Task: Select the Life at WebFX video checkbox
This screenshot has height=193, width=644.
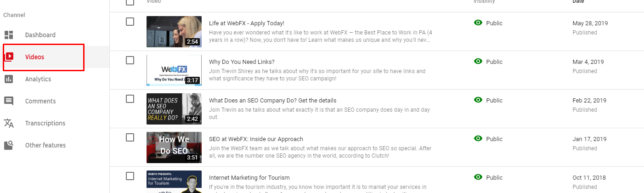Action: point(130,22)
